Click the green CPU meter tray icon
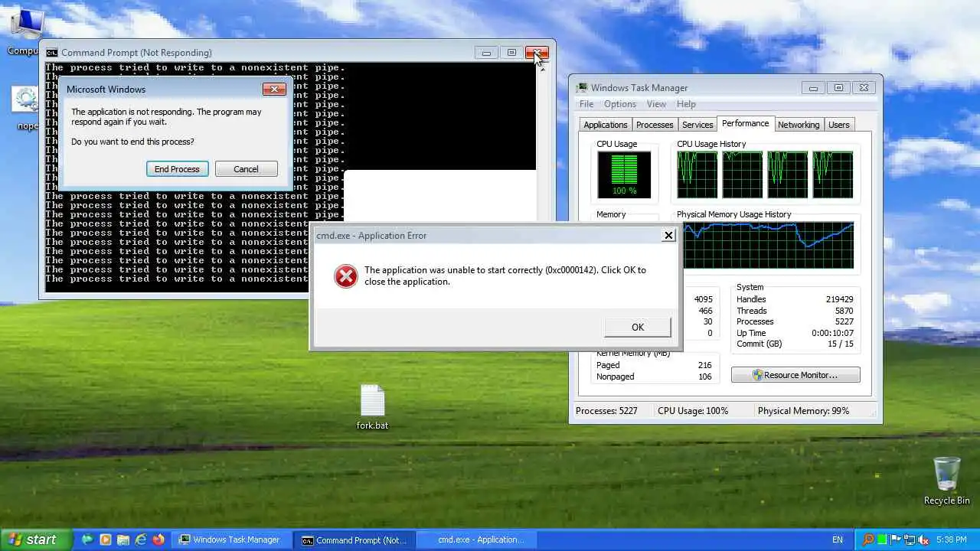Screen dimensions: 980x551 coord(883,540)
